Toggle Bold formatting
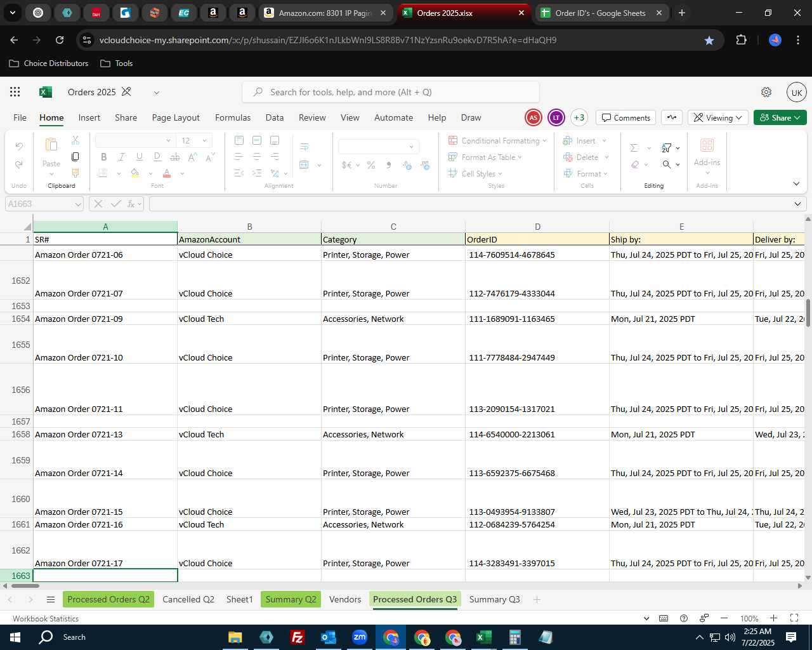The height and width of the screenshot is (650, 812). coord(104,157)
